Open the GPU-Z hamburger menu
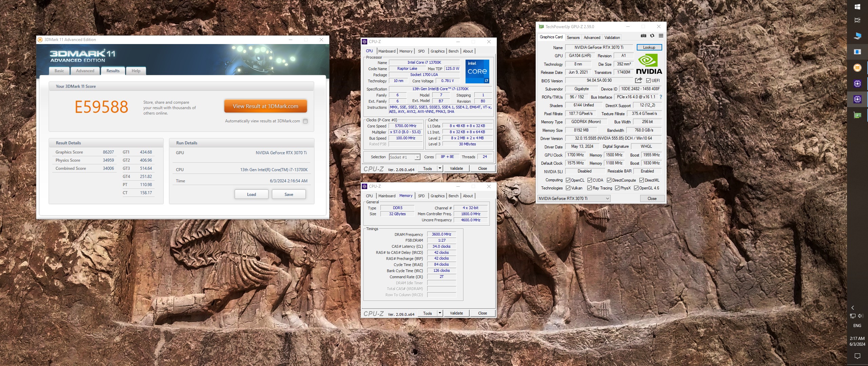 (x=661, y=36)
